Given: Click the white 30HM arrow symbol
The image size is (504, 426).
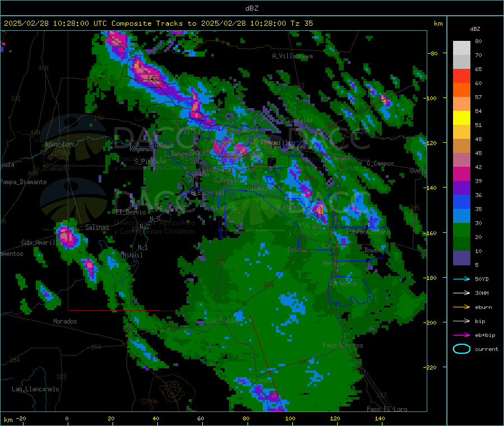Looking at the screenshot, I should (x=461, y=293).
